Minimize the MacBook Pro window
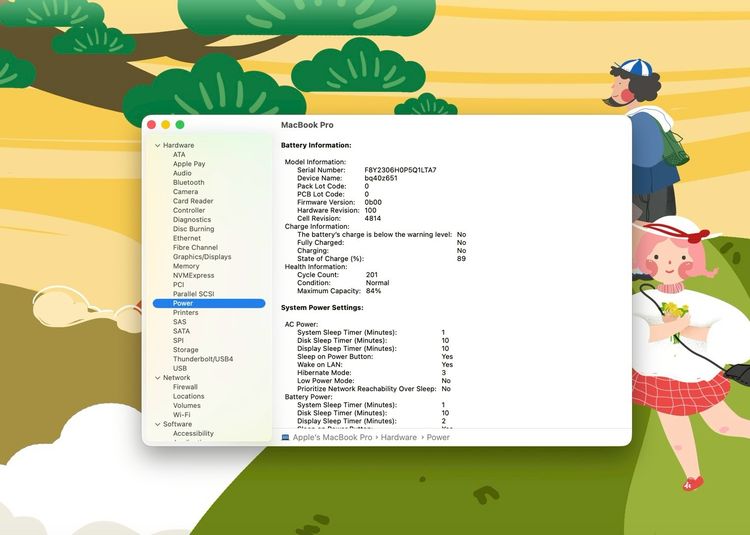The width and height of the screenshot is (750, 535). pyautogui.click(x=166, y=125)
